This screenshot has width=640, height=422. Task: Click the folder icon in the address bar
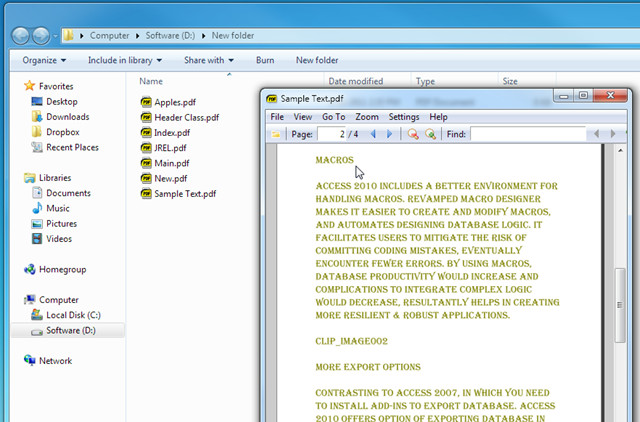click(x=69, y=36)
